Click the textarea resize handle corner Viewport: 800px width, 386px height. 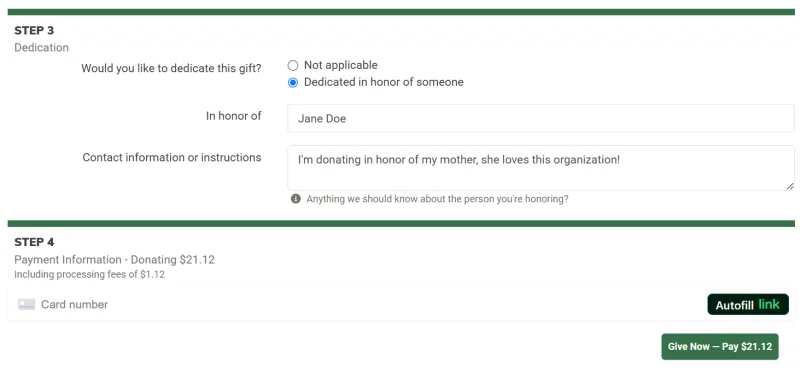tap(790, 186)
